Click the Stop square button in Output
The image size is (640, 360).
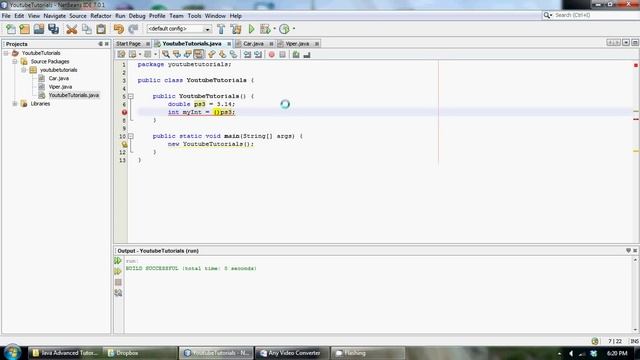(x=118, y=282)
